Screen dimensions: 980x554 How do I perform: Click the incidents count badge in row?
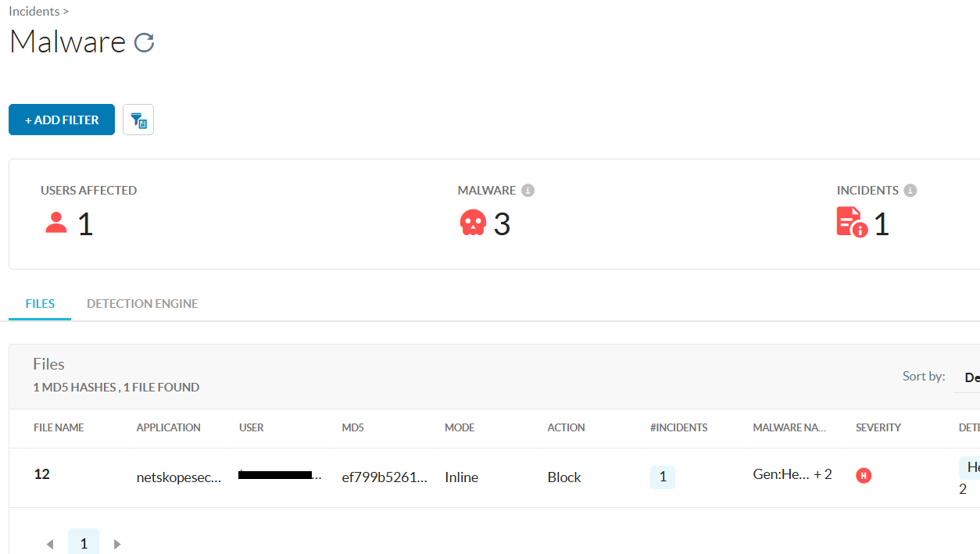click(662, 477)
